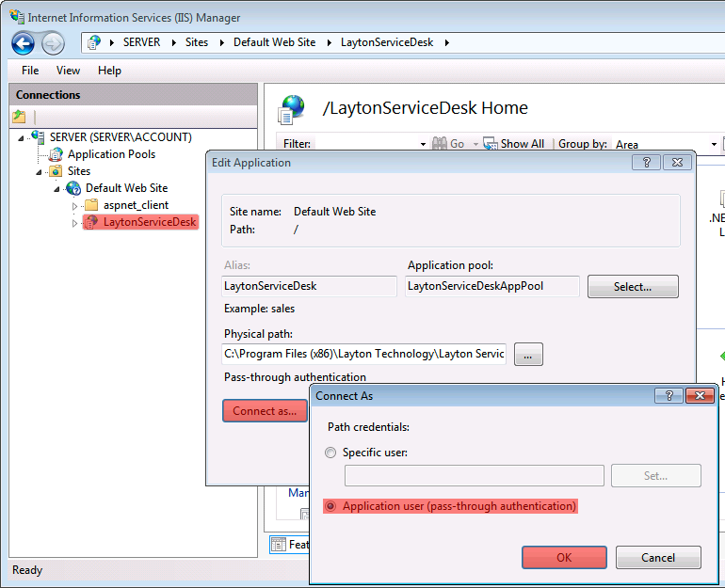725x588 pixels.
Task: Click the partly hidden Features View tab
Action: [x=289, y=545]
